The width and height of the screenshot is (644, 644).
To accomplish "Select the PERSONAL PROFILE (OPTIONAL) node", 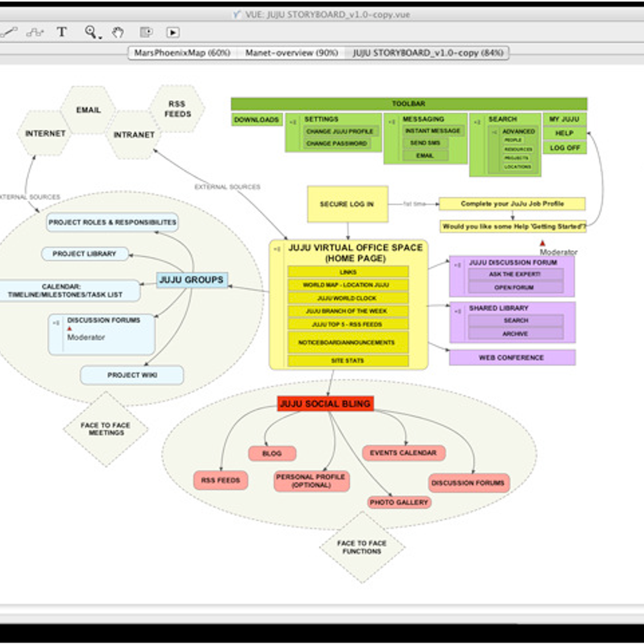I will click(311, 481).
